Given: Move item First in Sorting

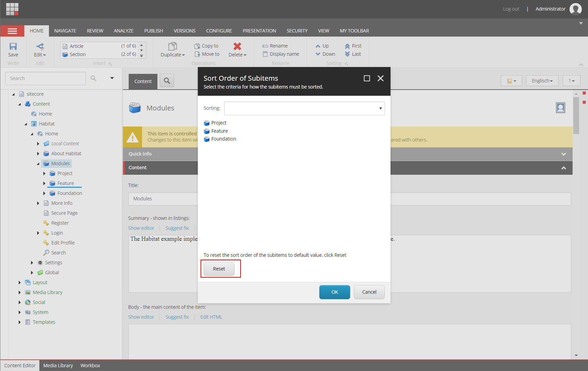Looking at the screenshot, I should click(x=353, y=46).
